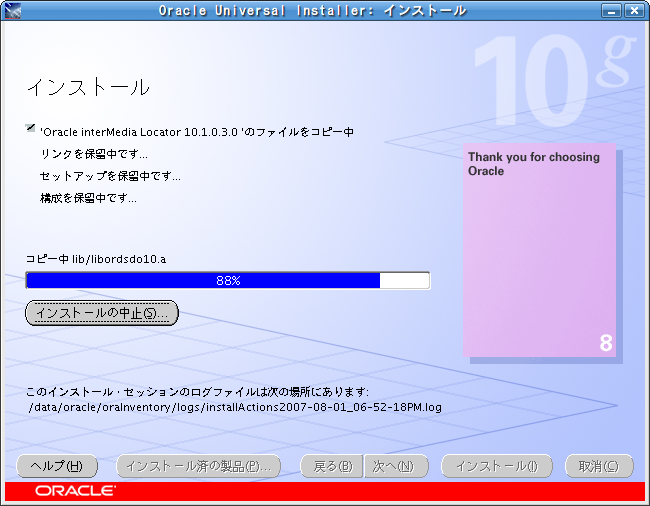650x506 pixels.
Task: Click the ORACLE logo in red footer
Action: click(x=75, y=491)
